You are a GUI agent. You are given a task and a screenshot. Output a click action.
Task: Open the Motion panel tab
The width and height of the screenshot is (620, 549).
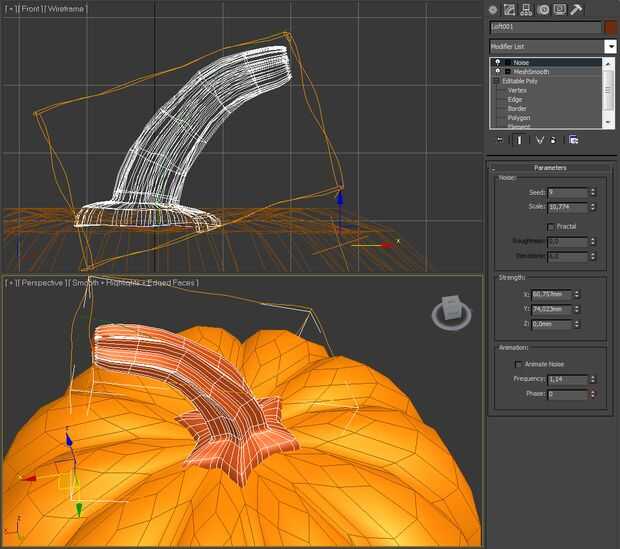click(543, 9)
